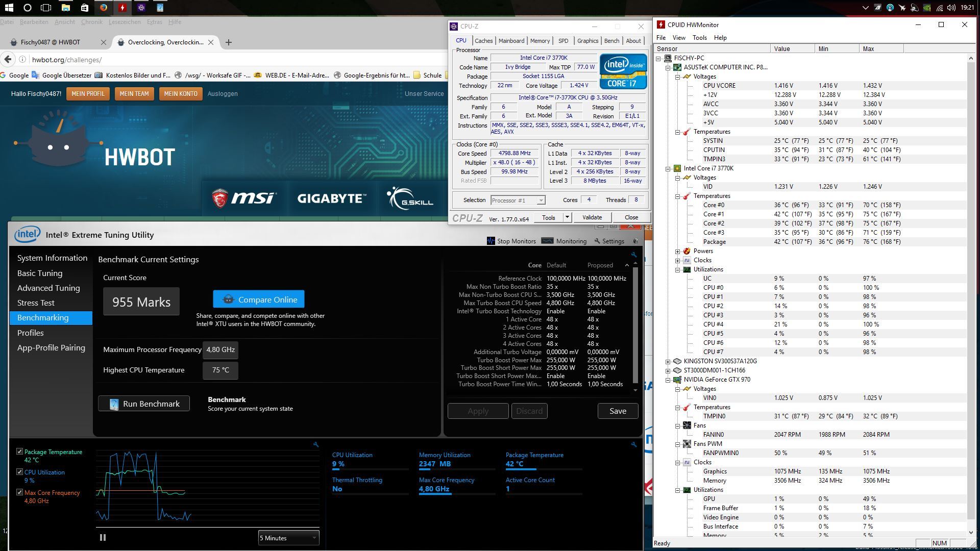
Task: Click the hwbot.org/challenges address bar
Action: [235, 60]
